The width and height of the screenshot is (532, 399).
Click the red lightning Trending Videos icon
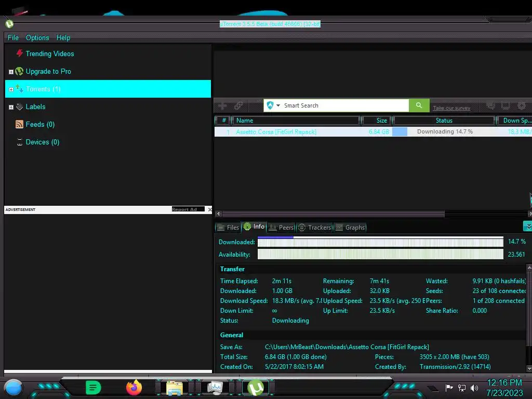click(20, 54)
